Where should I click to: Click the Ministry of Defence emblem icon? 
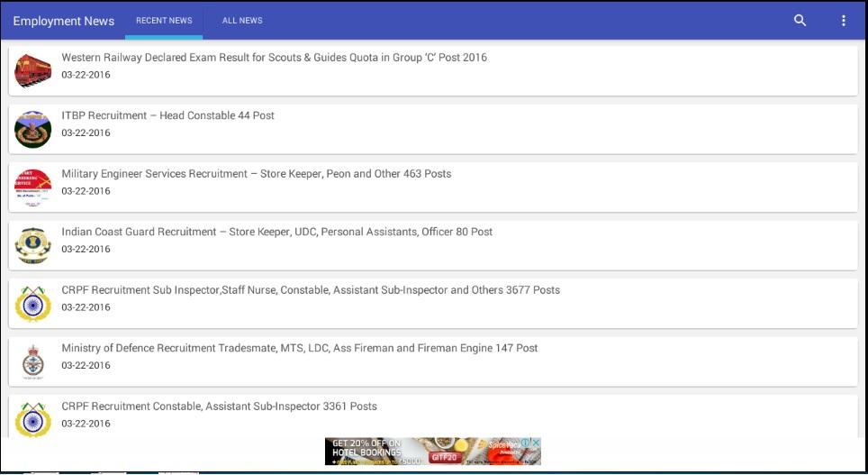(x=33, y=361)
